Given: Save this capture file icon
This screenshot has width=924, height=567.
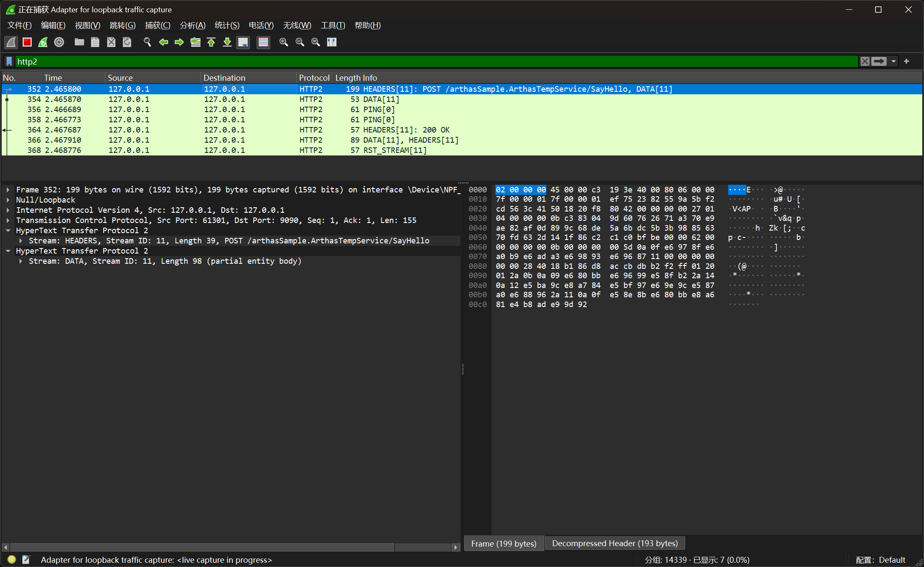Looking at the screenshot, I should coord(95,42).
